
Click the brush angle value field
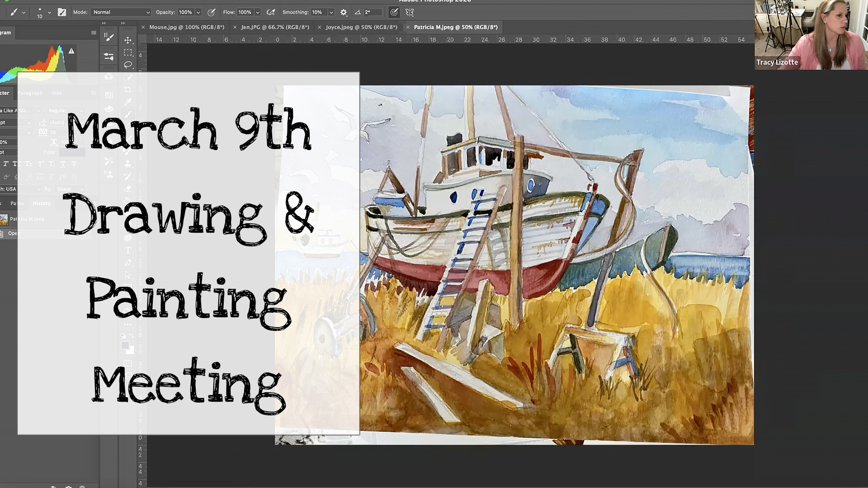[373, 12]
